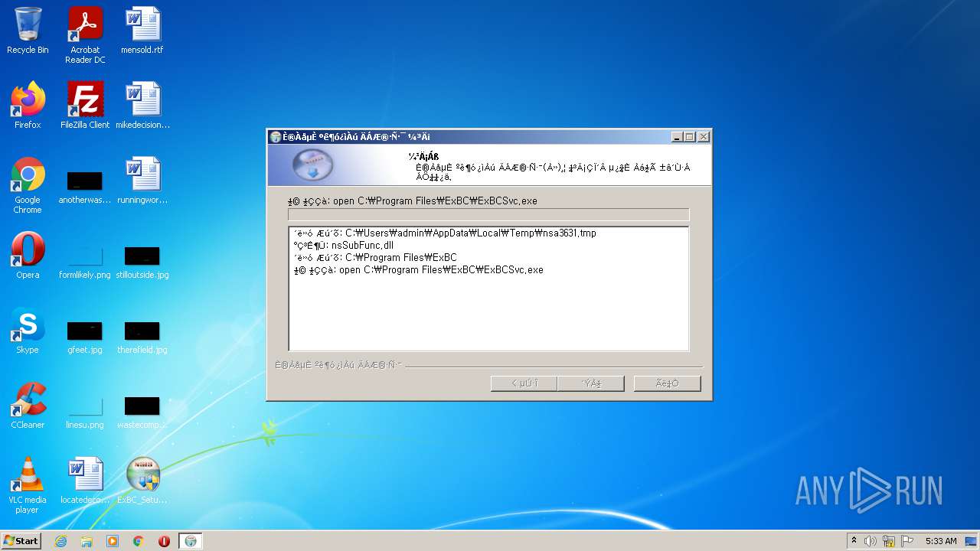Screen dimensions: 980x551
Task: Select the 'C:\Program Files\ExBC' log line
Action: tap(375, 258)
